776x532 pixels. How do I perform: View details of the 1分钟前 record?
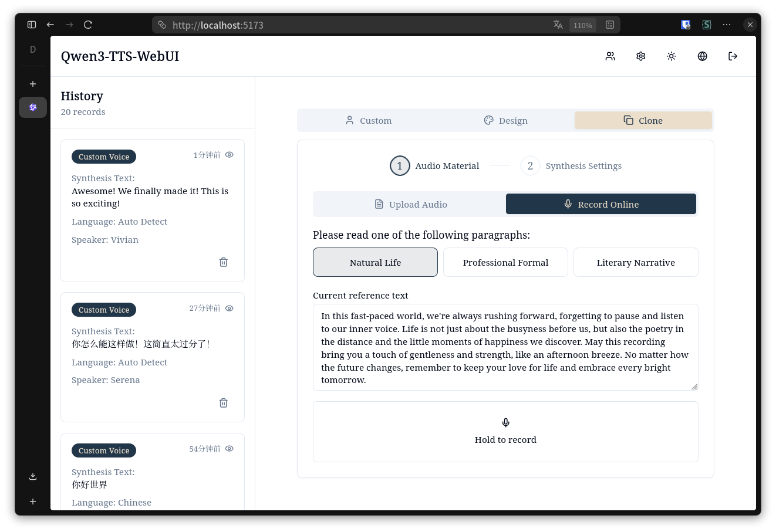coord(230,155)
